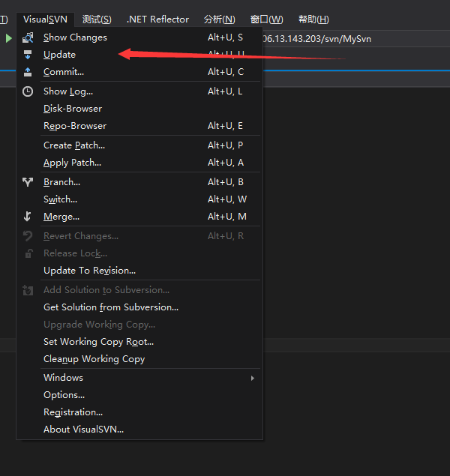
Task: Expand the Windows submenu
Action: (x=139, y=378)
